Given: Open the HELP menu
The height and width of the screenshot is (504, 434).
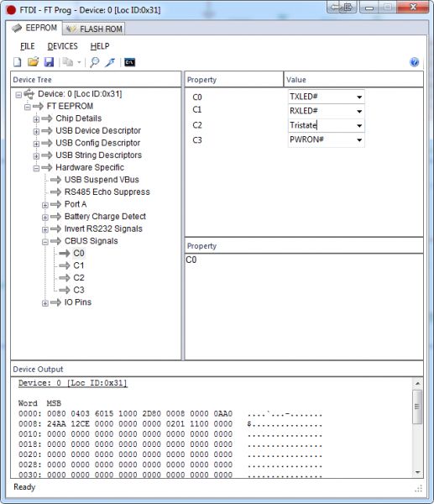Looking at the screenshot, I should pos(100,46).
